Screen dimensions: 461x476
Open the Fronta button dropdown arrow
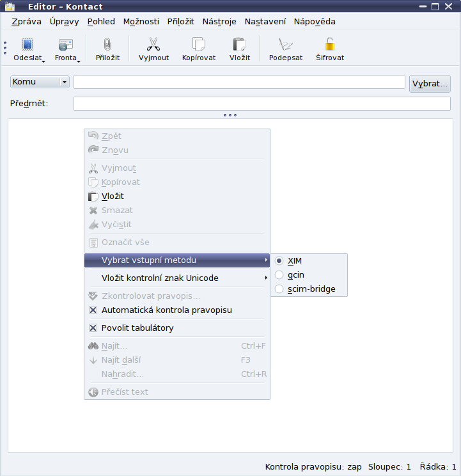[79, 61]
